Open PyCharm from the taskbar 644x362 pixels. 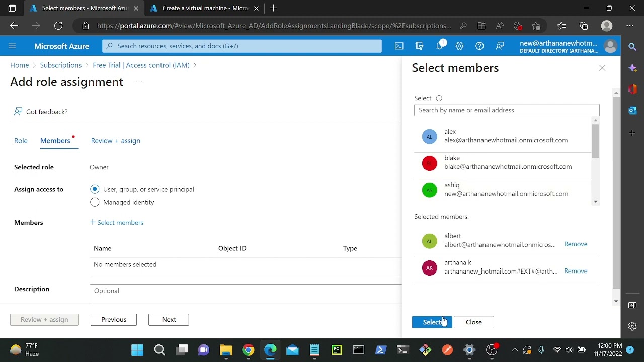coord(337,350)
